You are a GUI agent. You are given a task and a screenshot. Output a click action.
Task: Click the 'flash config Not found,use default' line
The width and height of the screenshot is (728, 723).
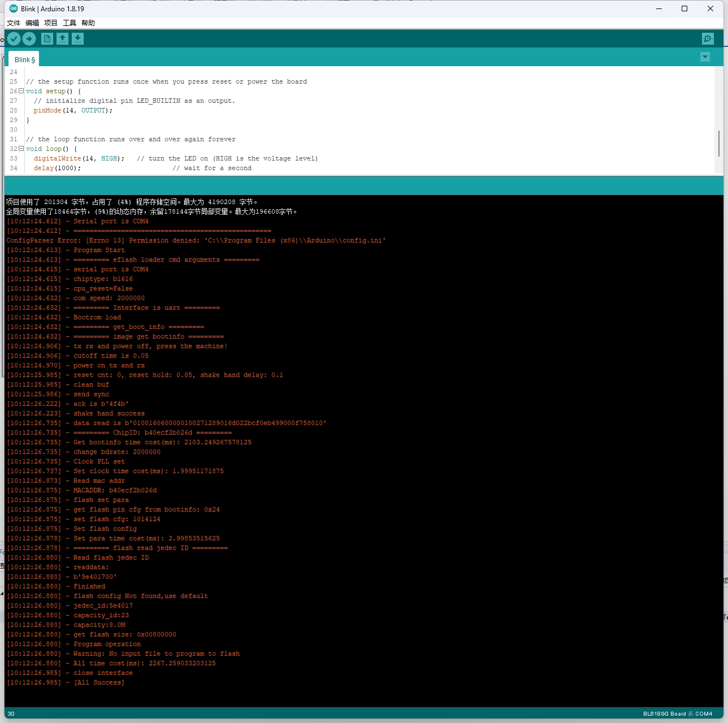pos(107,596)
